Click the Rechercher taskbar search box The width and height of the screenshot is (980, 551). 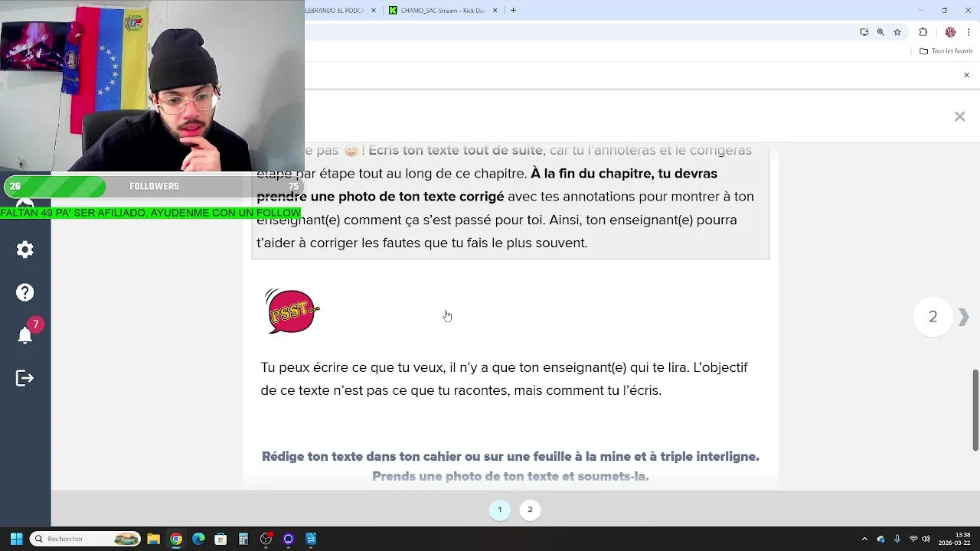pos(86,539)
